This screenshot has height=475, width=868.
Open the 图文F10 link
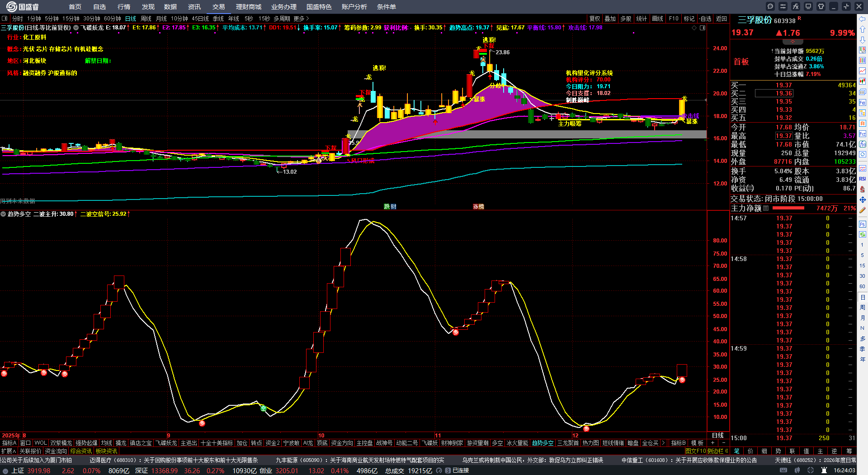click(695, 451)
